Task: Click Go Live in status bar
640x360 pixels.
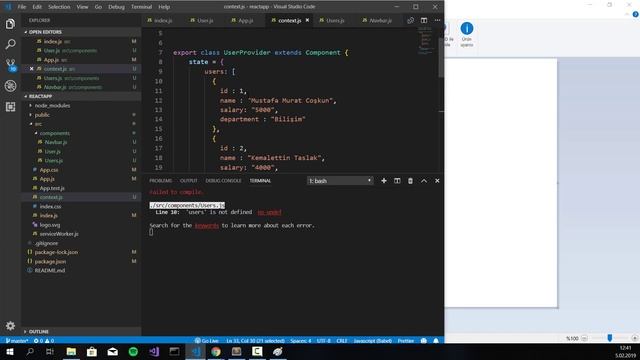Action: (x=207, y=340)
